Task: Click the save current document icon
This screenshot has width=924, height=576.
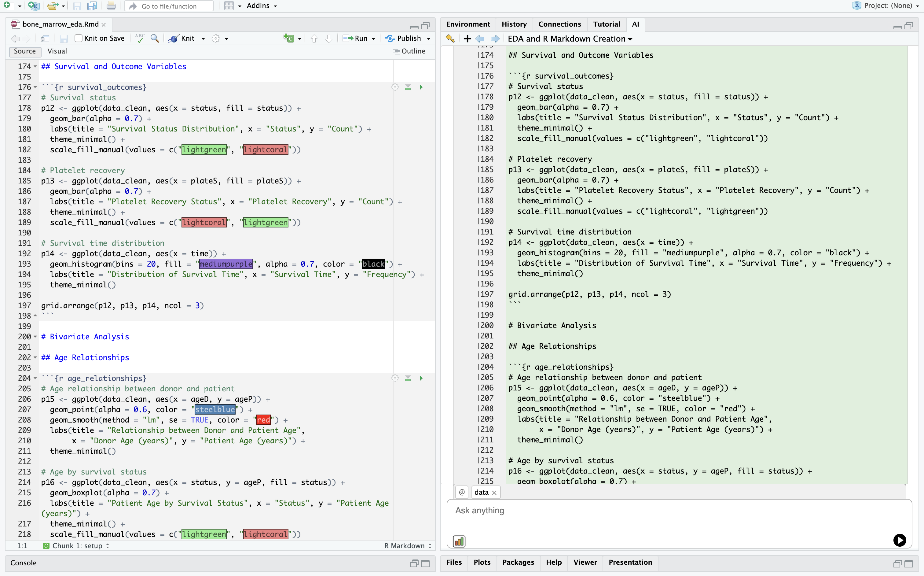Action: [x=77, y=6]
